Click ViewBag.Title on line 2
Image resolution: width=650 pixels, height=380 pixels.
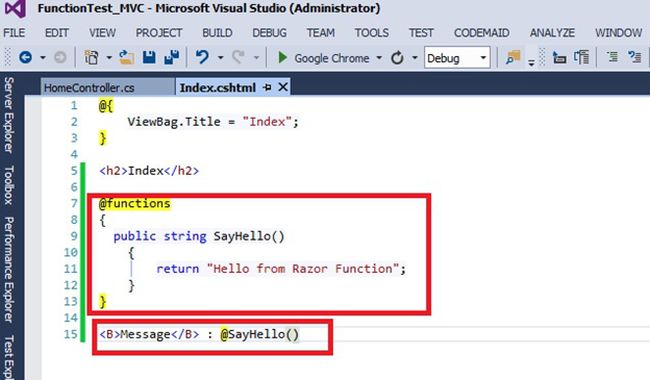(174, 121)
